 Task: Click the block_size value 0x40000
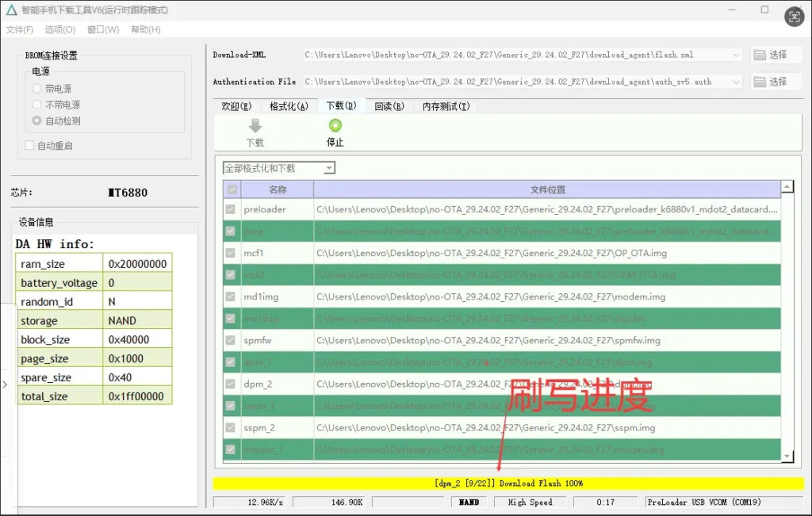(137, 340)
